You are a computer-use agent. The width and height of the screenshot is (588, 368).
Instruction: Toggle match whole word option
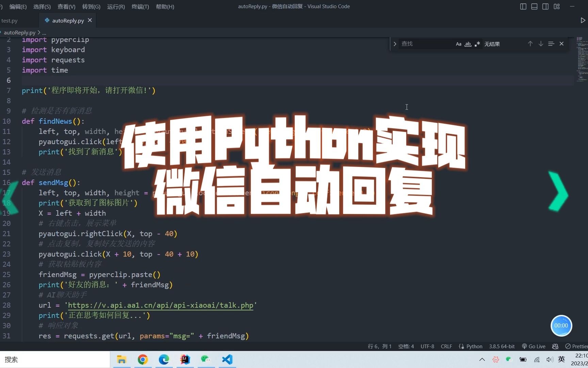point(468,44)
